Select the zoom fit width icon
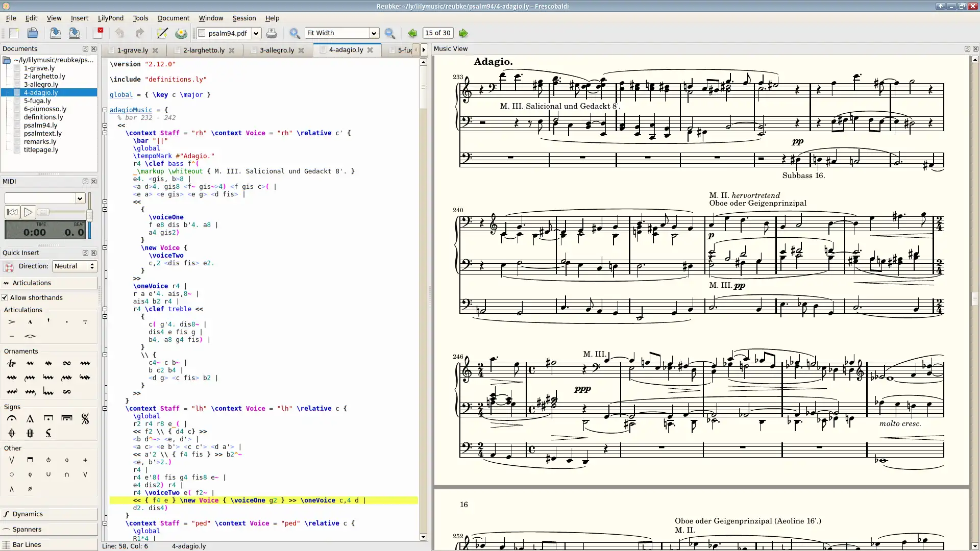 tap(340, 32)
